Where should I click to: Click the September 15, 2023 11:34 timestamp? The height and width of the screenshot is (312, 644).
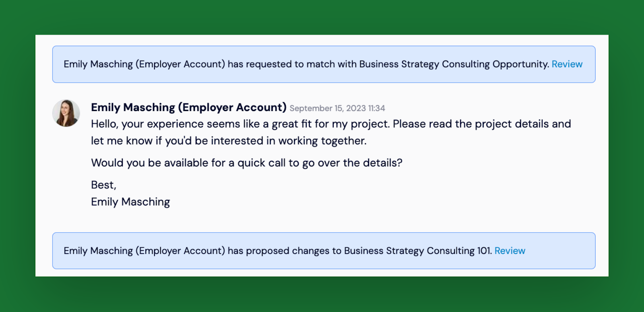click(337, 108)
